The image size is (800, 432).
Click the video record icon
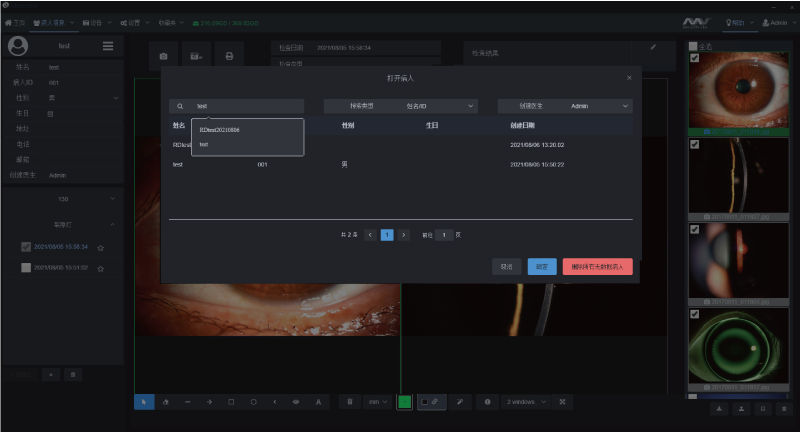coord(196,56)
